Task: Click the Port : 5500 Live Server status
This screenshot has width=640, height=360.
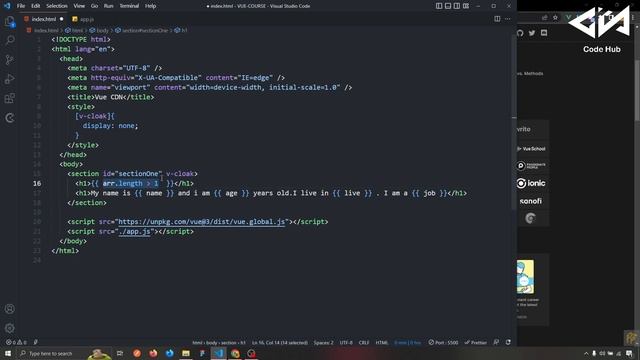Action: click(x=443, y=343)
